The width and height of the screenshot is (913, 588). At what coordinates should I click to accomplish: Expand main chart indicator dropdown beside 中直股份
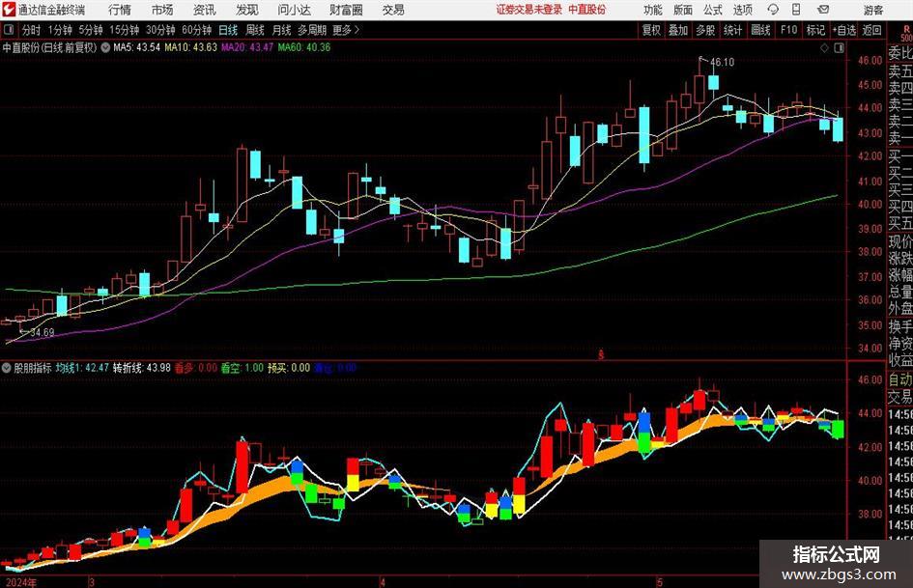point(105,47)
